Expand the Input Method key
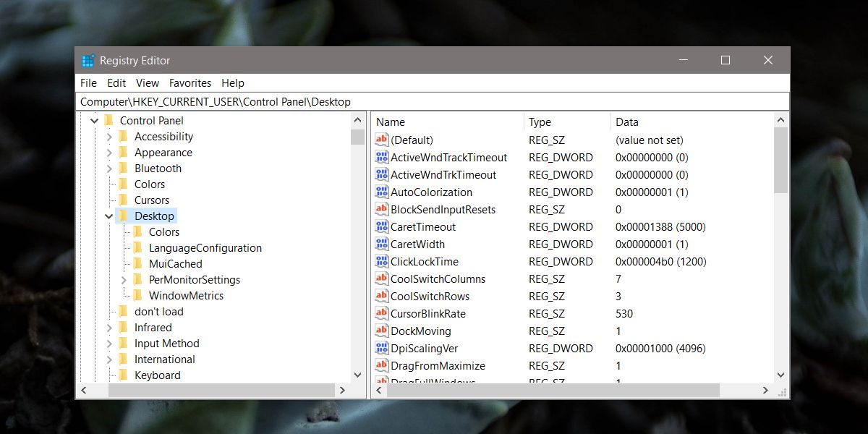Viewport: 868px width, 434px height. (x=109, y=344)
